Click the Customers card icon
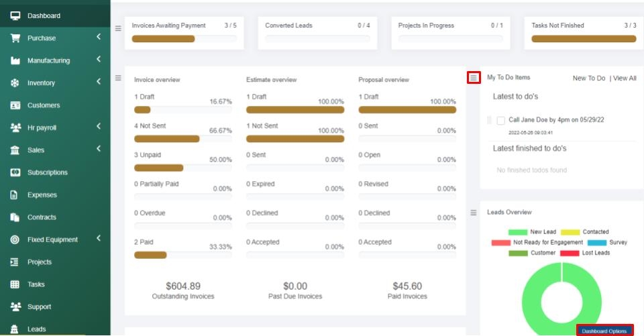 point(15,105)
